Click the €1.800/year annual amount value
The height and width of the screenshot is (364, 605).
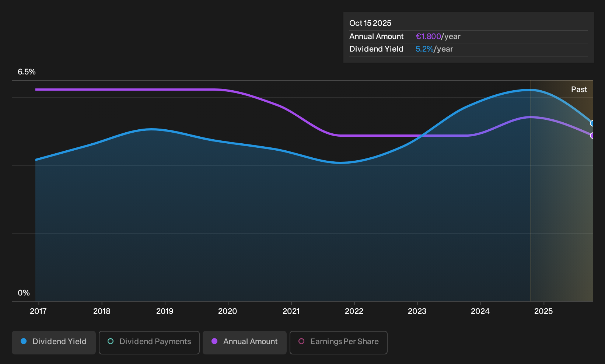pyautogui.click(x=438, y=36)
